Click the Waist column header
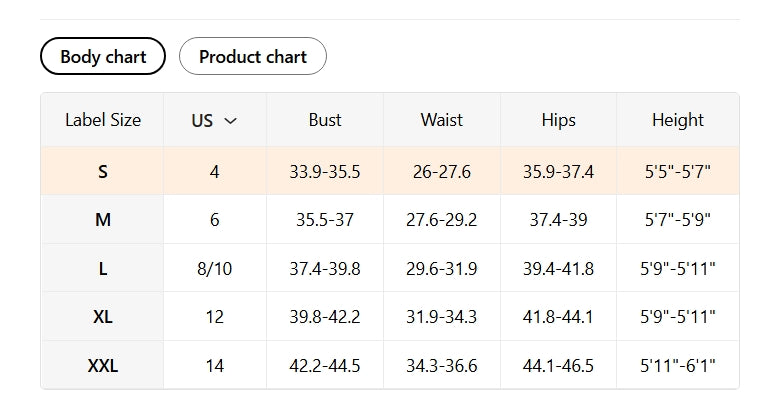768x410 pixels. pyautogui.click(x=441, y=120)
